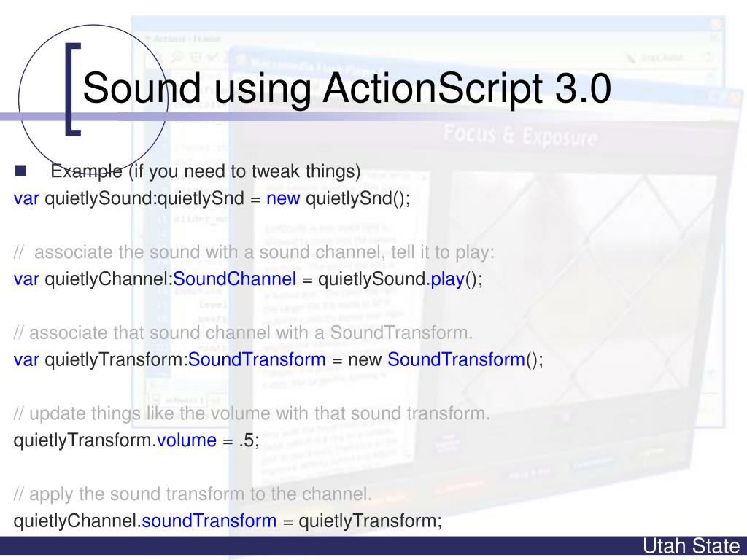Click the comment about telling the sound to play
Image resolution: width=747 pixels, height=560 pixels.
255,253
